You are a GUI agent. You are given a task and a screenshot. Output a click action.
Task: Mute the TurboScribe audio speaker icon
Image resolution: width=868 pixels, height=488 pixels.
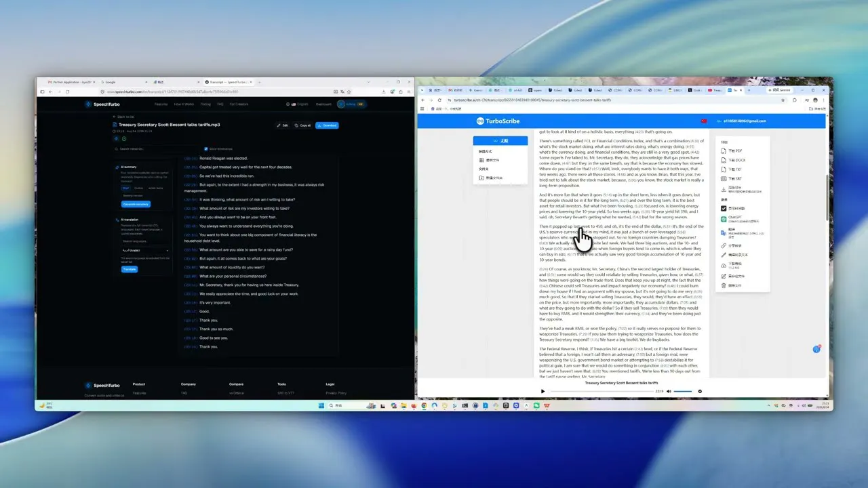coord(669,391)
